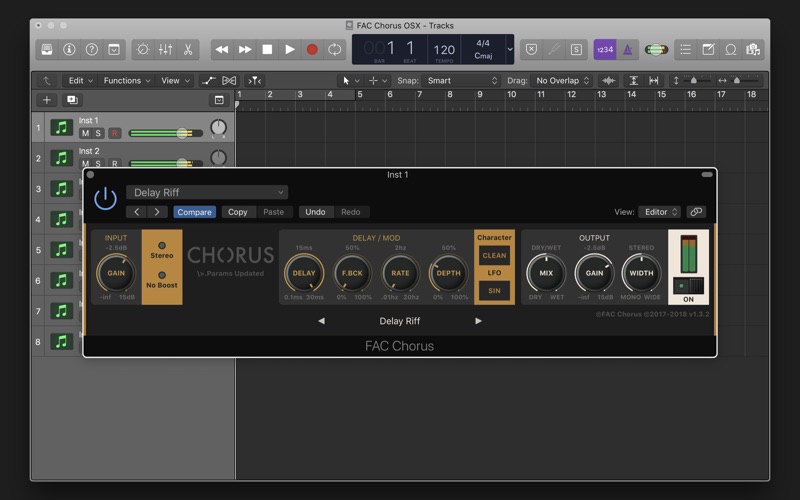Toggle the Solo S button in control bar

[577, 49]
